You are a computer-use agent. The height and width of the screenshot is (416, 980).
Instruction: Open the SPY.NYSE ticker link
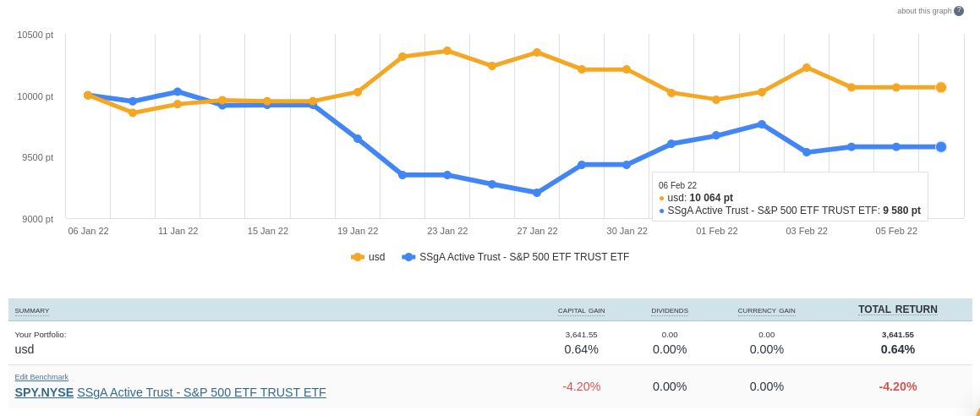point(44,392)
